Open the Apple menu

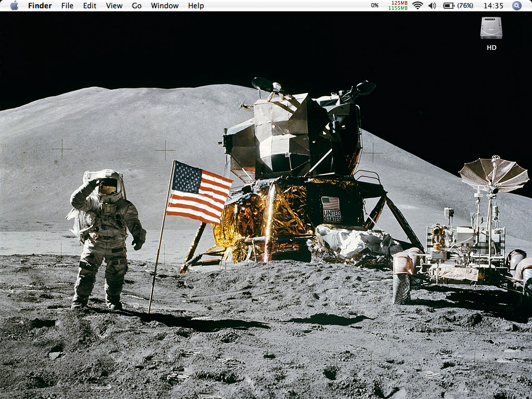pos(14,5)
